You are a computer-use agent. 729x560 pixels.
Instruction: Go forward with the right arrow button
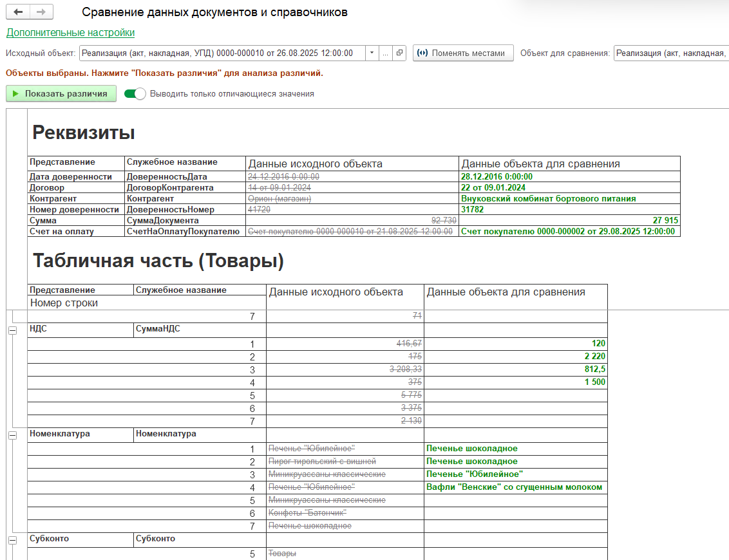pos(41,12)
